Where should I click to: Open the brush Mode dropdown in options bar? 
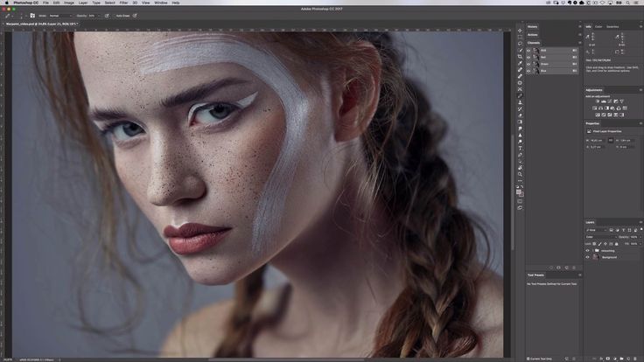[x=59, y=16]
